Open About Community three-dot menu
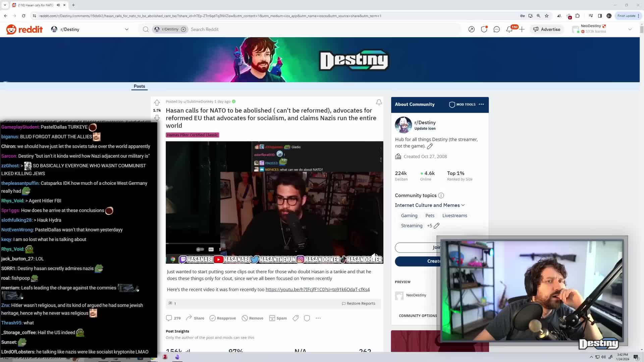This screenshot has width=644, height=362. click(x=481, y=105)
